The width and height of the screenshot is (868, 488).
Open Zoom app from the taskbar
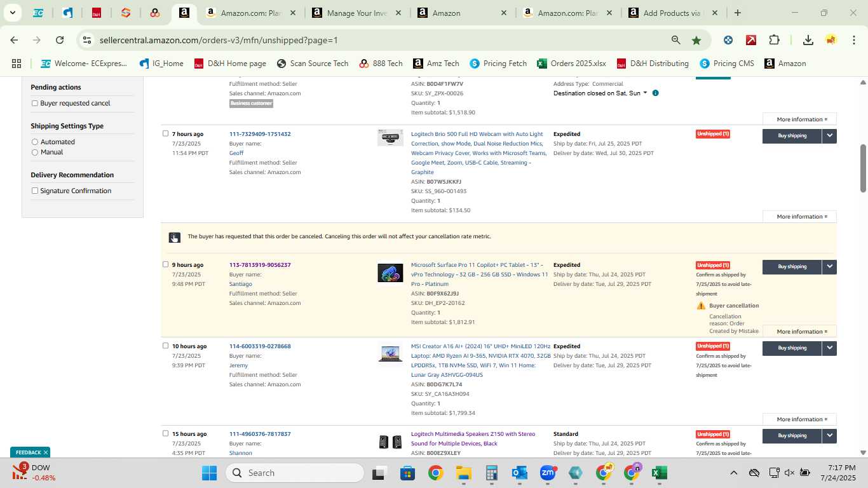point(548,473)
